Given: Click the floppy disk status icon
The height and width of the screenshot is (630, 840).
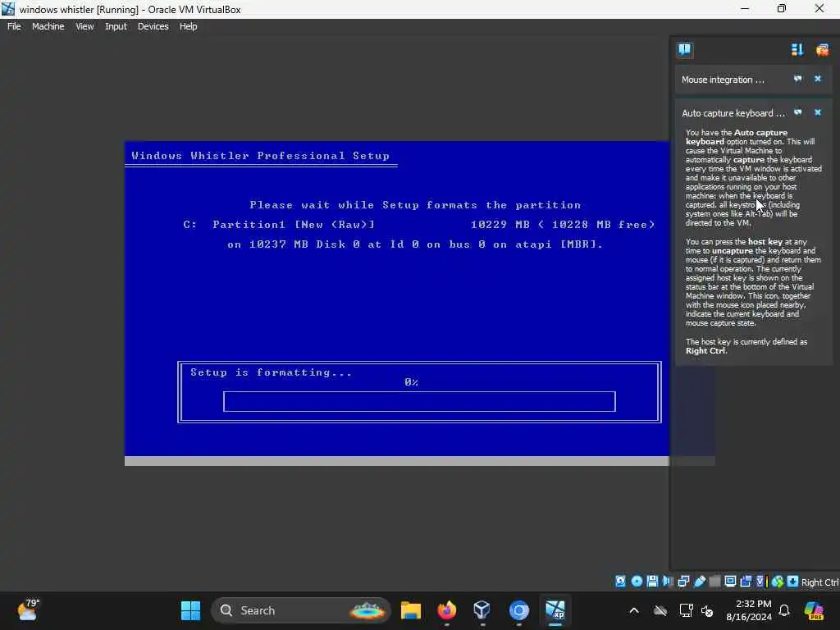Looking at the screenshot, I should 652,582.
